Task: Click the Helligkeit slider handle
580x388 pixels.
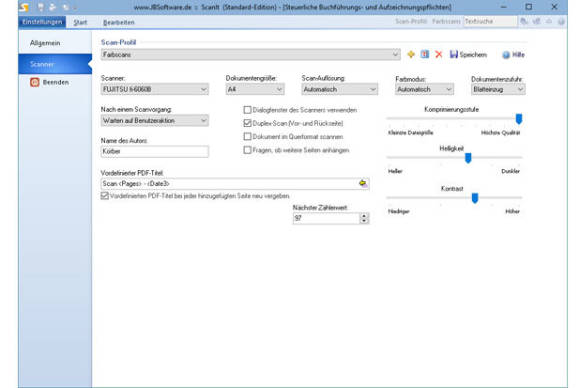Action: [468, 158]
